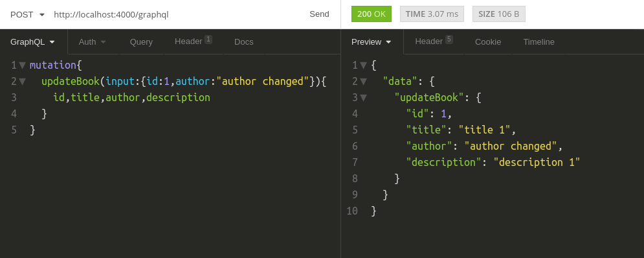Open the Auth tab dropdown
The width and height of the screenshot is (644, 258).
pos(93,42)
